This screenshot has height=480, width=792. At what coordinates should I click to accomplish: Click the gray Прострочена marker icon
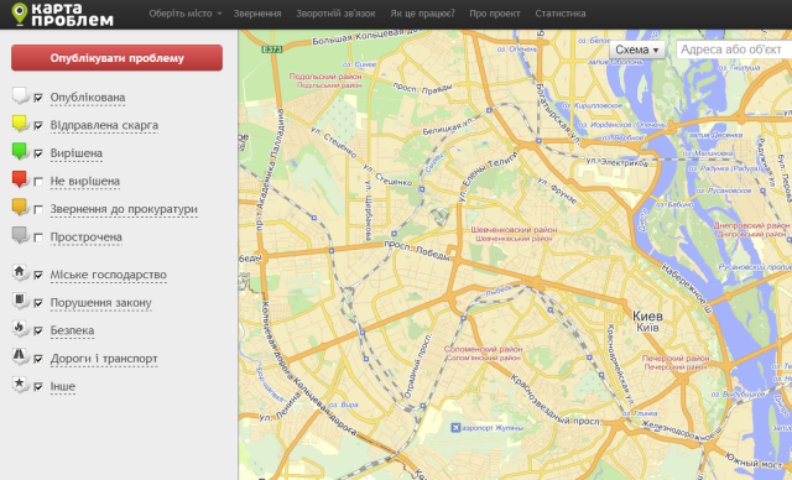[20, 235]
